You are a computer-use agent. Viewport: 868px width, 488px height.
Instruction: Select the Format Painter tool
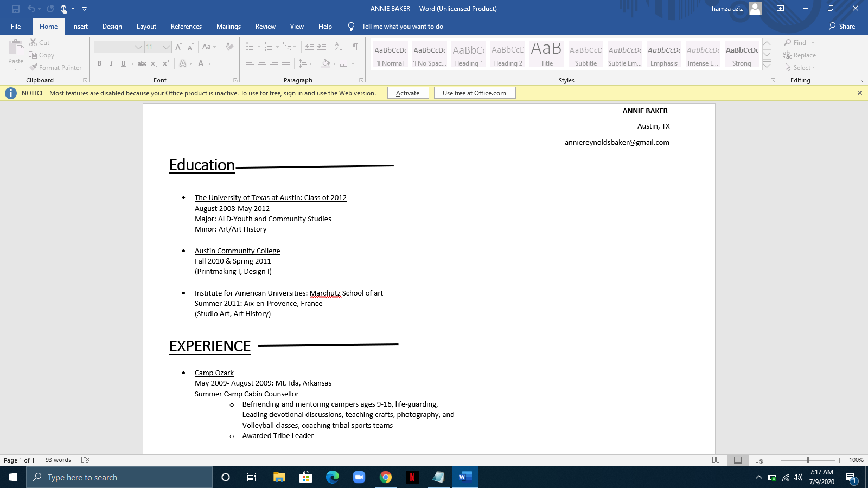[x=56, y=67]
